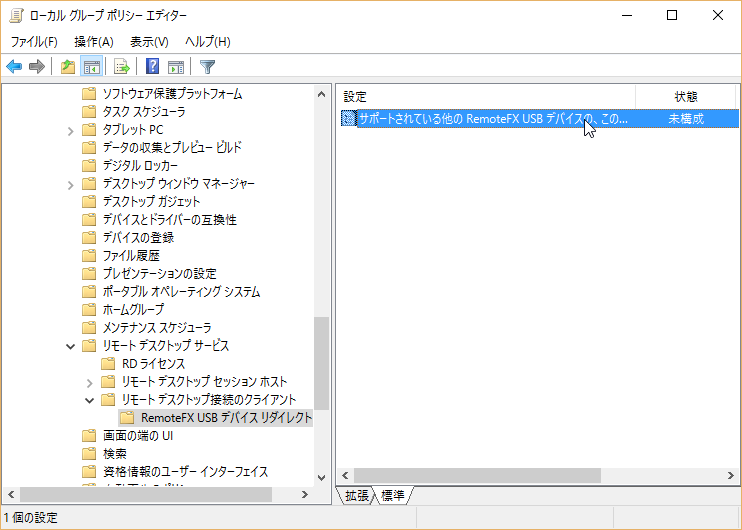Click settings list horizontal scrollbar thumb
742x530 pixels.
click(477, 476)
